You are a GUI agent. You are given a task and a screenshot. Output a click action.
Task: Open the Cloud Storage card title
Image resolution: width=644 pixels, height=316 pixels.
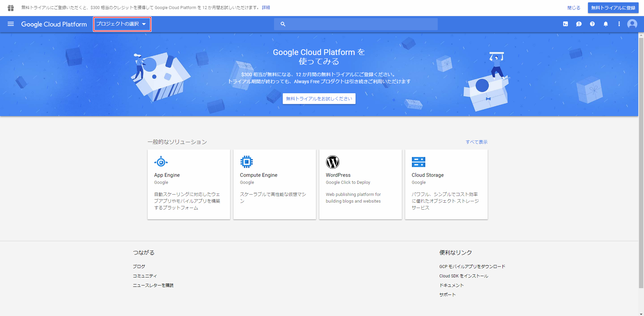[x=428, y=175]
